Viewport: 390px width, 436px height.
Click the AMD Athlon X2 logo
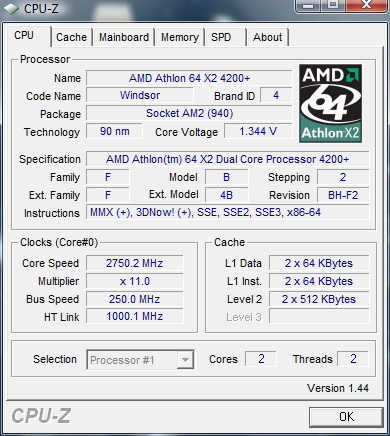[x=330, y=103]
